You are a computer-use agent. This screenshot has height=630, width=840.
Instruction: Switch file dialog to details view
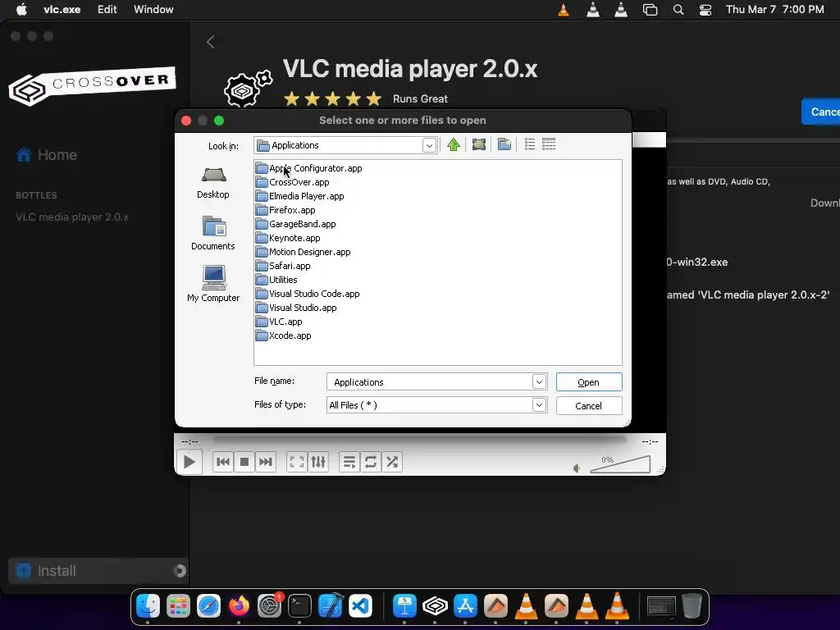(x=549, y=144)
